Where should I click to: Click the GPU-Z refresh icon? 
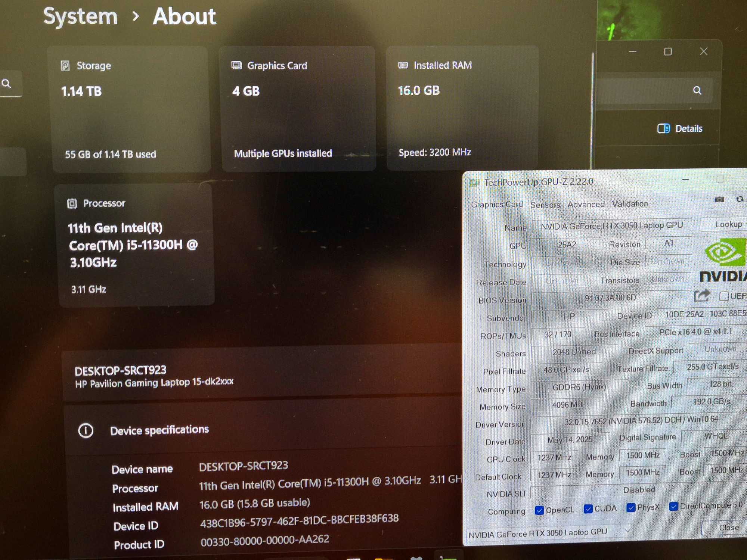point(740,199)
